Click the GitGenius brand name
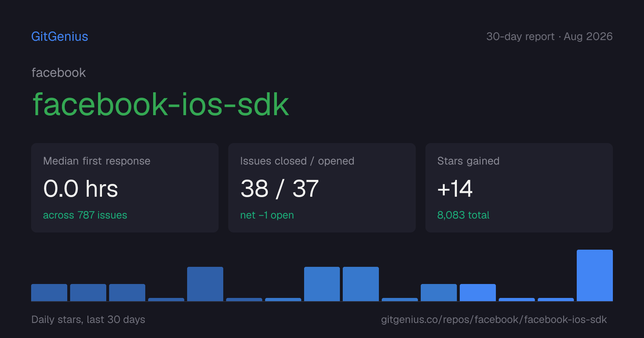Image resolution: width=644 pixels, height=338 pixels. pyautogui.click(x=60, y=36)
